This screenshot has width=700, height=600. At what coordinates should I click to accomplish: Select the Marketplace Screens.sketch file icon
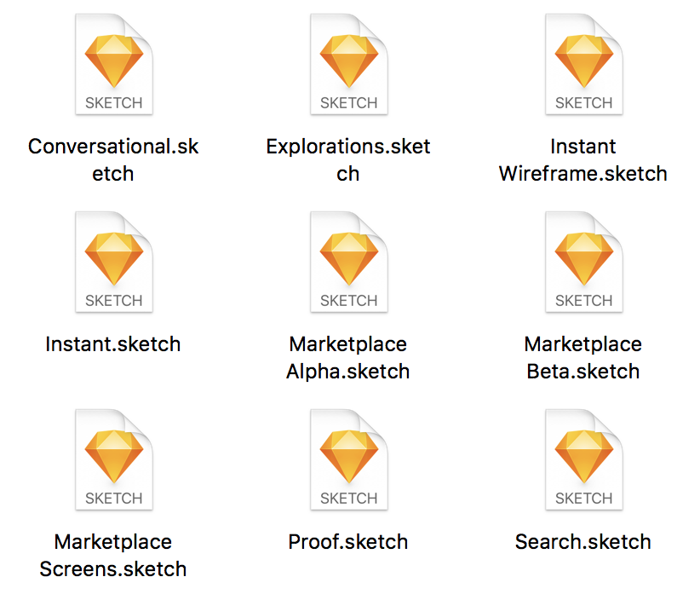(x=113, y=460)
